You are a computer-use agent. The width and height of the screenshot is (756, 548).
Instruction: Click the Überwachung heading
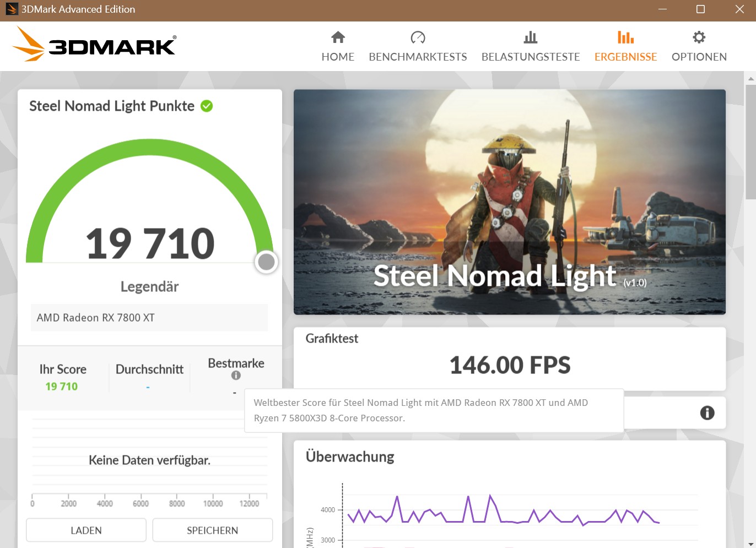click(350, 457)
